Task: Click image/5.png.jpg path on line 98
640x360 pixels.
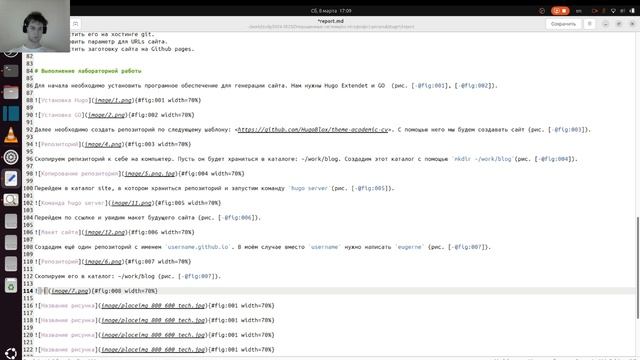Action: click(x=150, y=174)
